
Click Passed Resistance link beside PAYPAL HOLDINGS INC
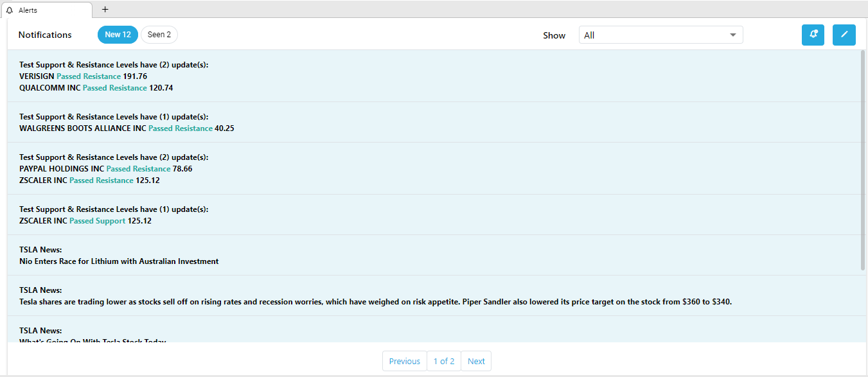[139, 169]
